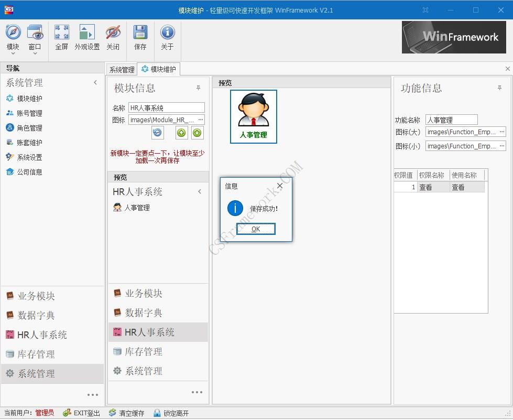513x420 pixels.
Task: Click EXIT登出 to log out
Action: pyautogui.click(x=81, y=413)
